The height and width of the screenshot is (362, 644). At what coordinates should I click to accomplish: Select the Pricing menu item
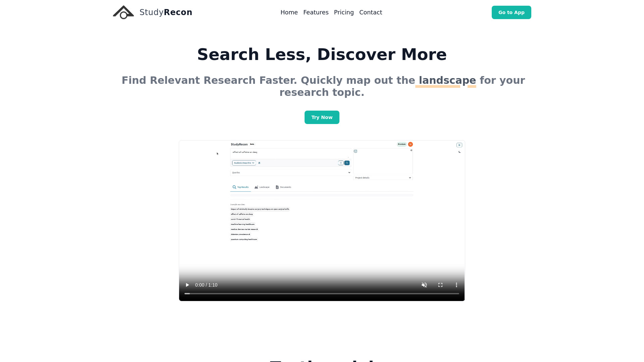[x=344, y=12]
